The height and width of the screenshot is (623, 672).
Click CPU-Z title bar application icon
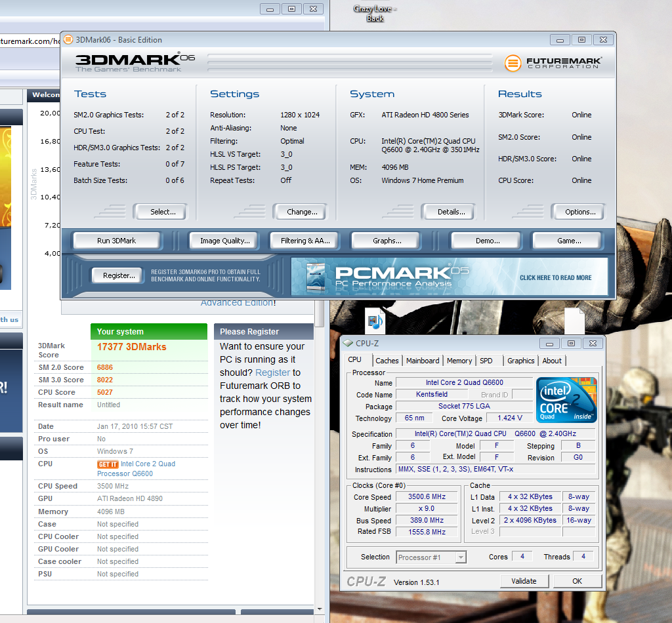348,344
